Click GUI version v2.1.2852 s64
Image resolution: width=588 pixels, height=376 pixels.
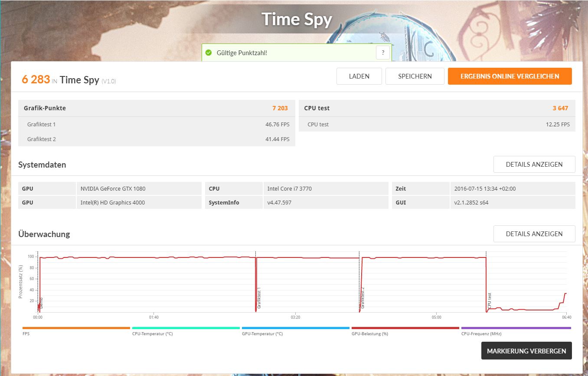click(513, 203)
